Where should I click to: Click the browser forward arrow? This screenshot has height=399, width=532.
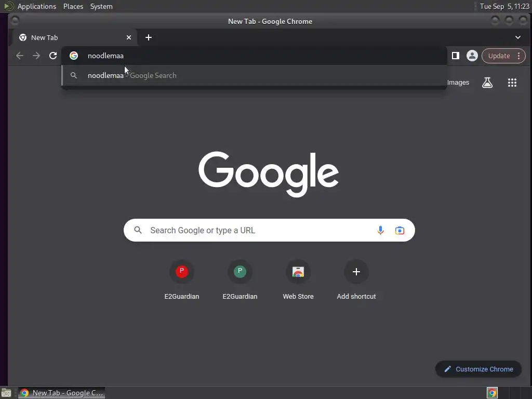coord(36,56)
